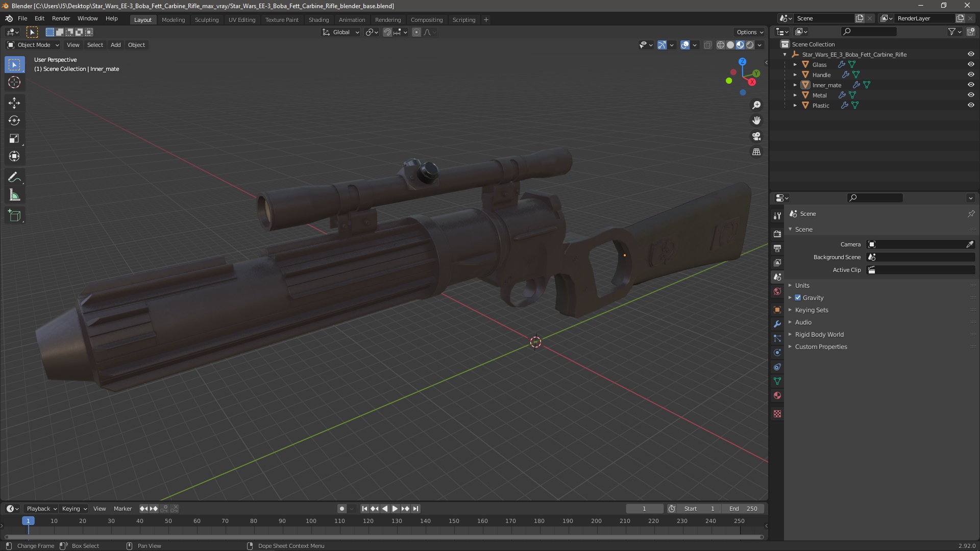
Task: Open the File menu
Action: click(x=22, y=18)
